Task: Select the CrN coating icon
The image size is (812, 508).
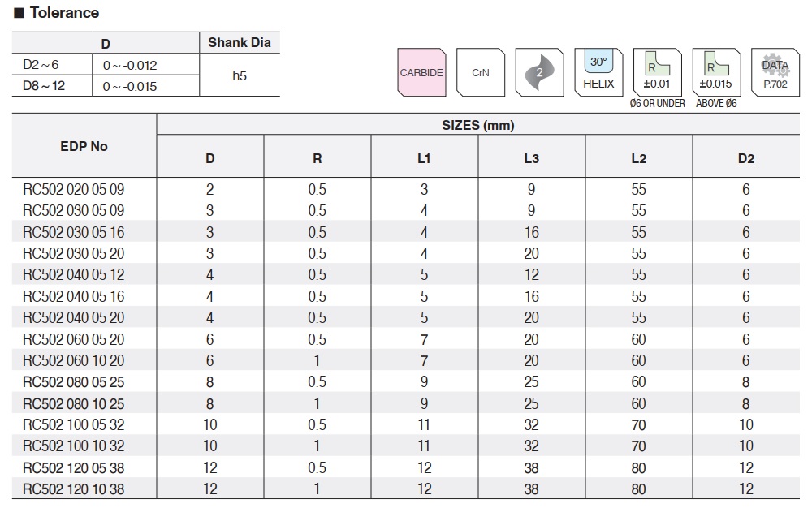Action: pyautogui.click(x=481, y=72)
